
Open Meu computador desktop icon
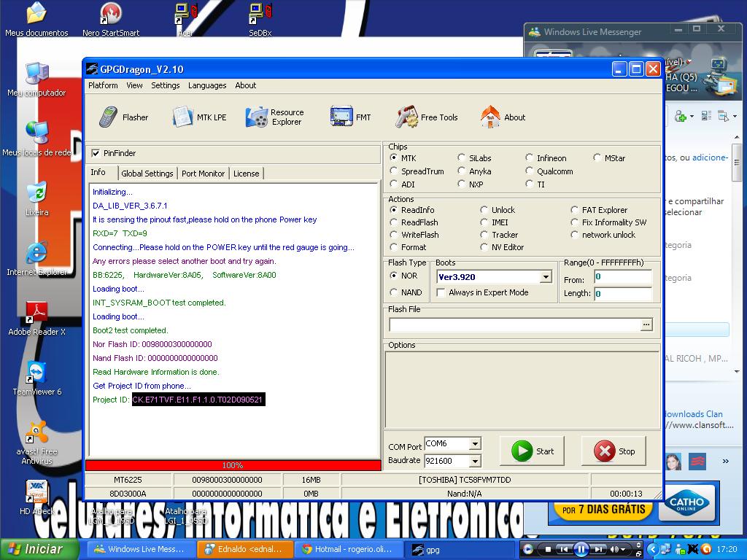(x=36, y=79)
